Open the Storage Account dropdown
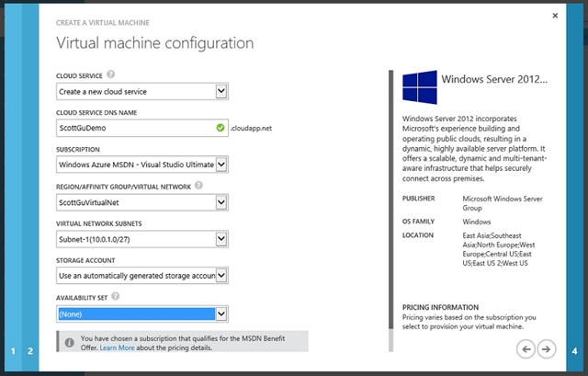This screenshot has height=376, width=588. (142, 276)
